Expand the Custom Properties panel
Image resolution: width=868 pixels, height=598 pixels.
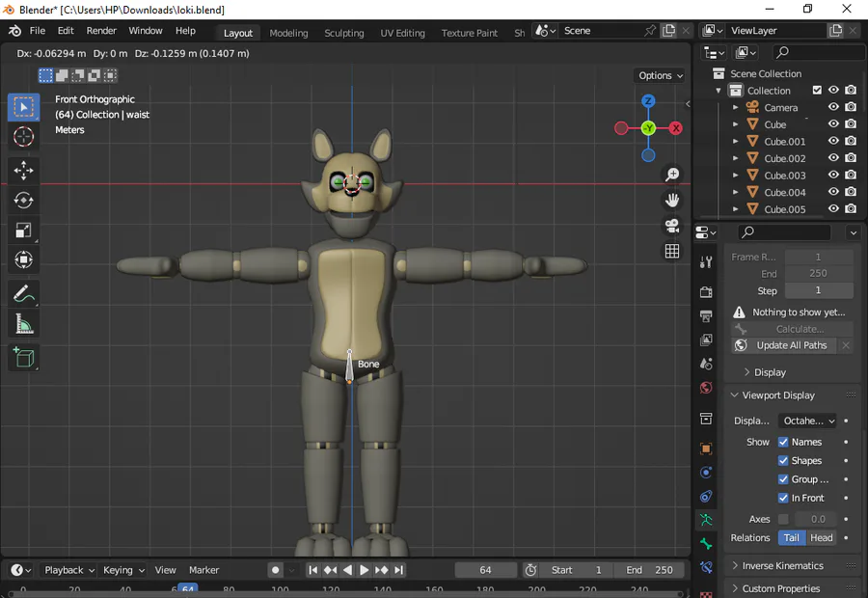point(775,588)
